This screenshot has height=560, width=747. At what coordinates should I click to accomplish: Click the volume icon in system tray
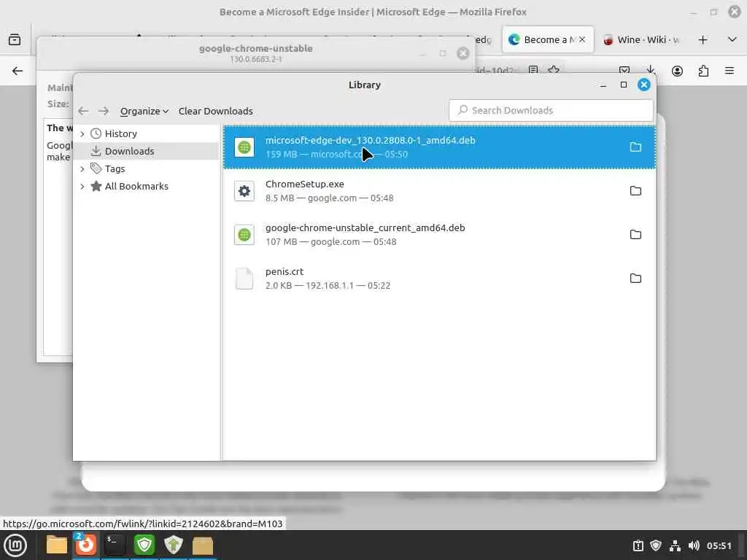point(694,545)
